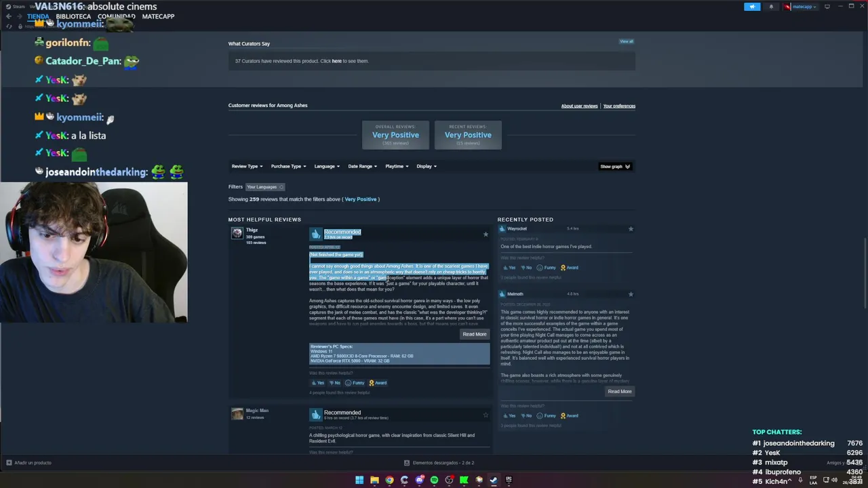Screen dimensions: 868x488
Task: Click thumbs-up icon beside Wayrocket
Action: coord(502,229)
